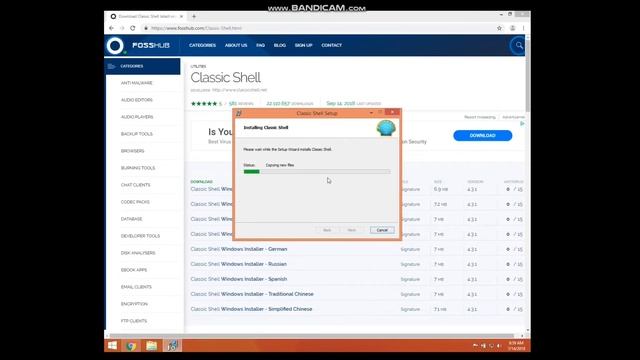Viewport: 640px width, 360px height.
Task: Open Encryption category
Action: click(134, 304)
